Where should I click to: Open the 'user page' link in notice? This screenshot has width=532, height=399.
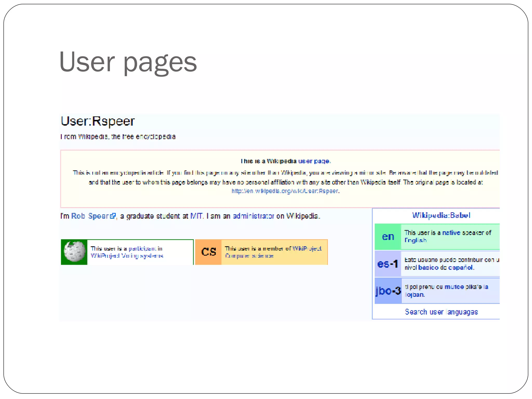coord(314,161)
